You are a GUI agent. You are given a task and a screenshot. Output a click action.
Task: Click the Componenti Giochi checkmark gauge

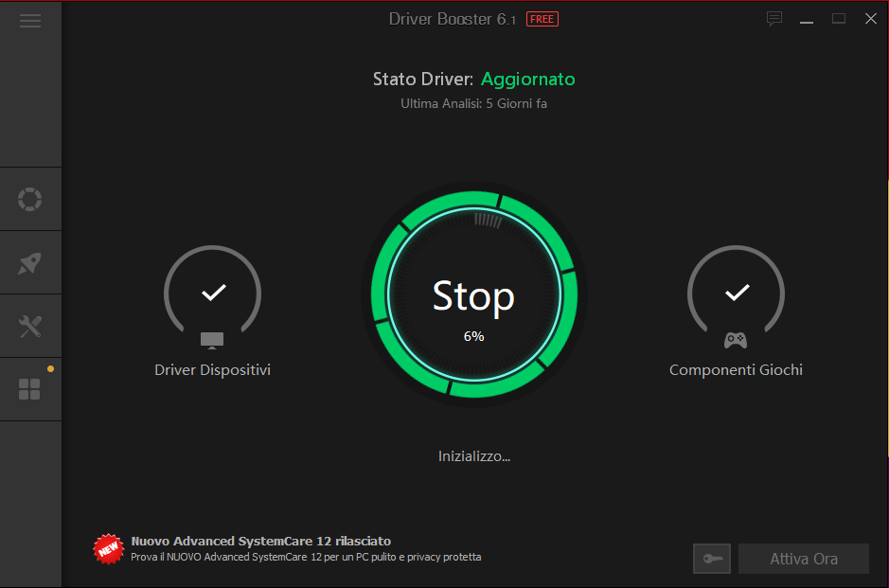tap(736, 289)
